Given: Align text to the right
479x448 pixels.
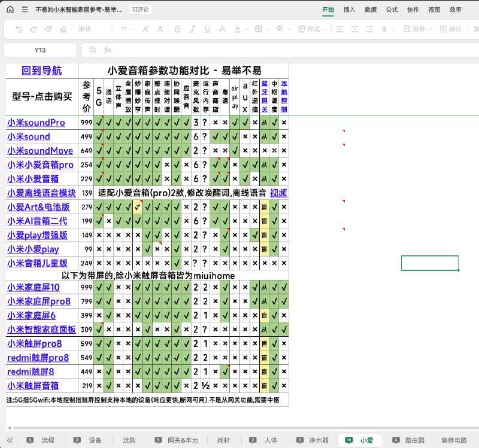Looking at the screenshot, I should 369,29.
